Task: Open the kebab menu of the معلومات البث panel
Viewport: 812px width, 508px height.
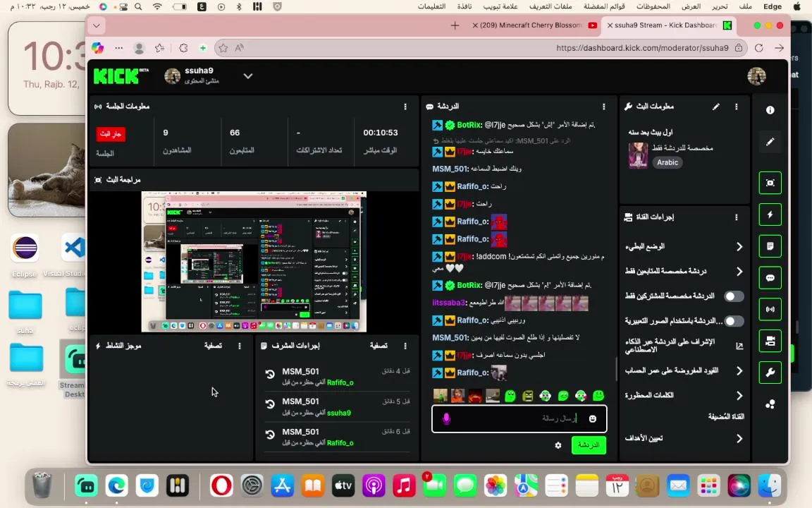Action: (737, 107)
